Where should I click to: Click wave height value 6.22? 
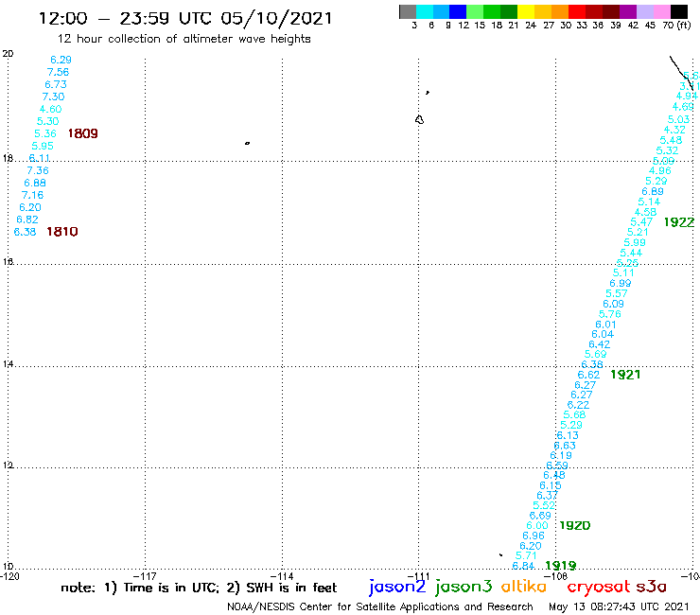point(578,405)
